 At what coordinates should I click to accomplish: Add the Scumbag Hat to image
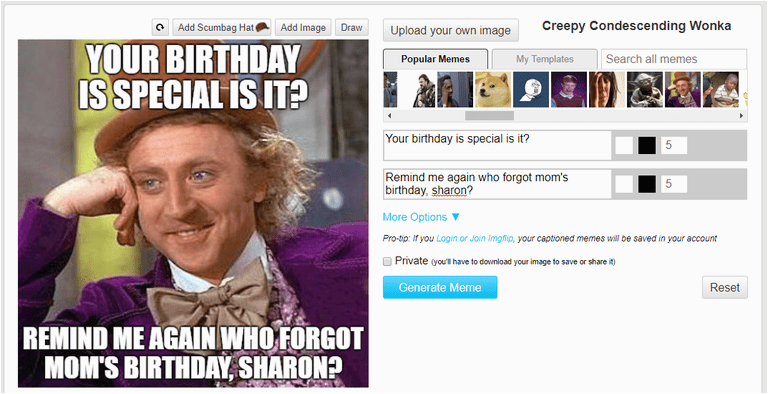click(222, 28)
